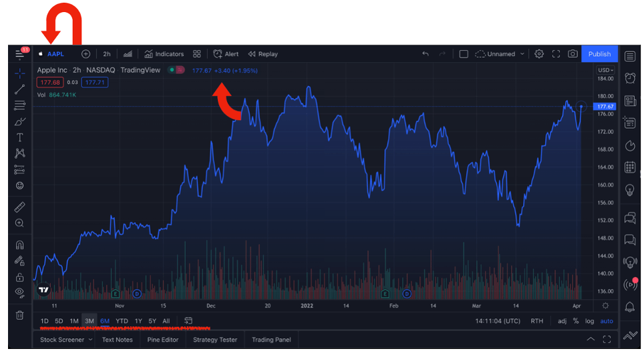Select the patterns tool
Screen dimensions: 644x351
coord(20,153)
